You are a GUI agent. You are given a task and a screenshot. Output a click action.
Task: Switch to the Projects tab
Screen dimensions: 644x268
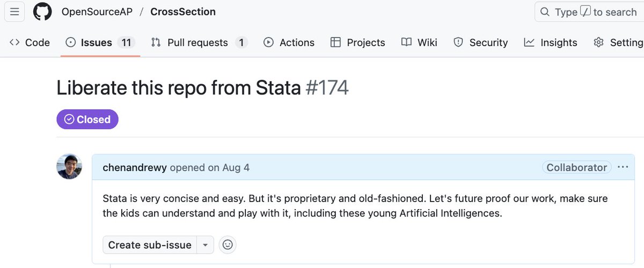357,42
